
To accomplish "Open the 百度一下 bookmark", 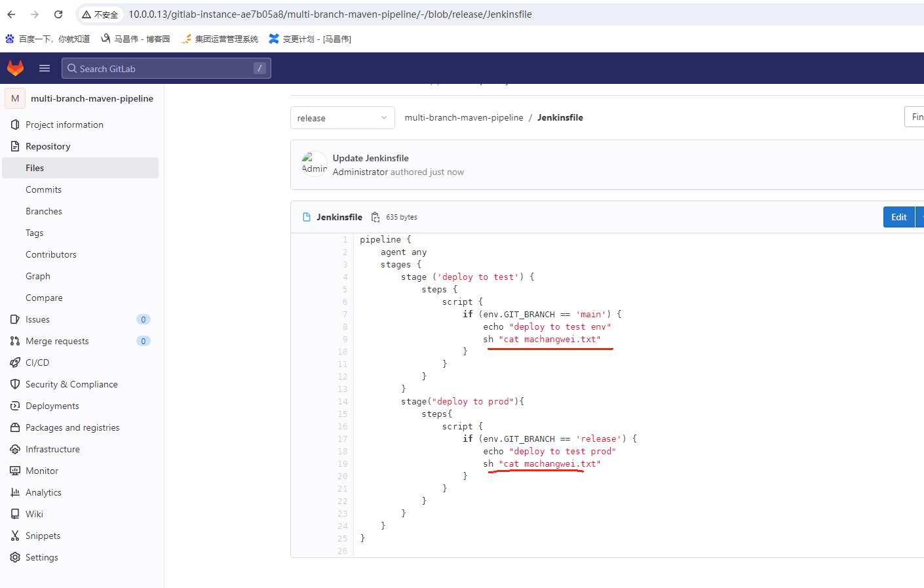I will pyautogui.click(x=48, y=39).
